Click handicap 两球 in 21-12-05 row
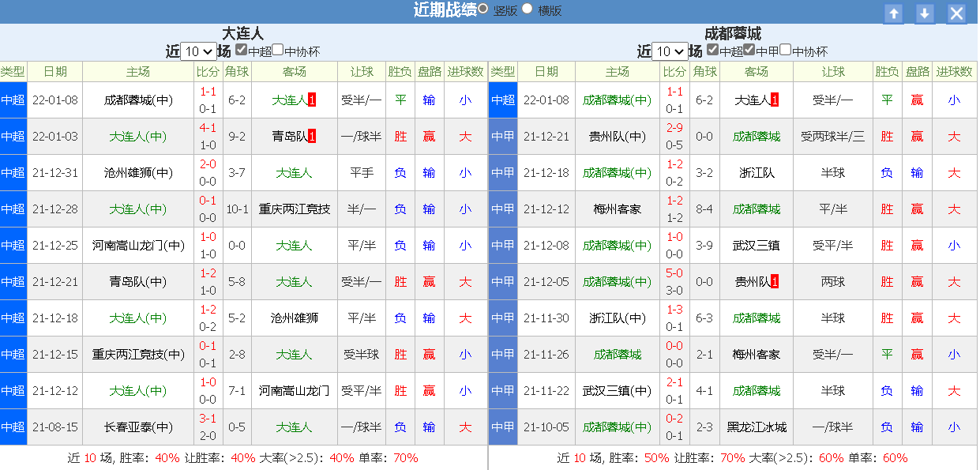The height and width of the screenshot is (470, 980). pyautogui.click(x=832, y=282)
